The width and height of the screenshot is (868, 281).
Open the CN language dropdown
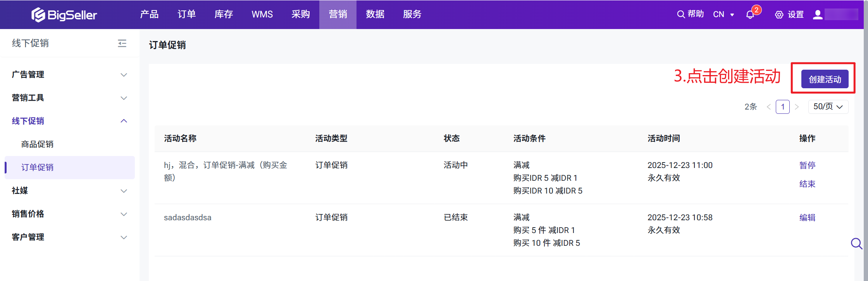click(x=723, y=14)
